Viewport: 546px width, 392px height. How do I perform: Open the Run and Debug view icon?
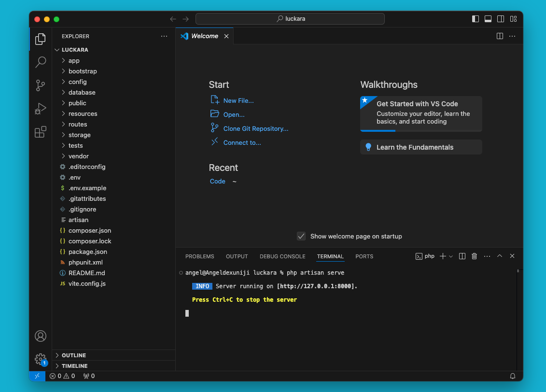pos(41,109)
